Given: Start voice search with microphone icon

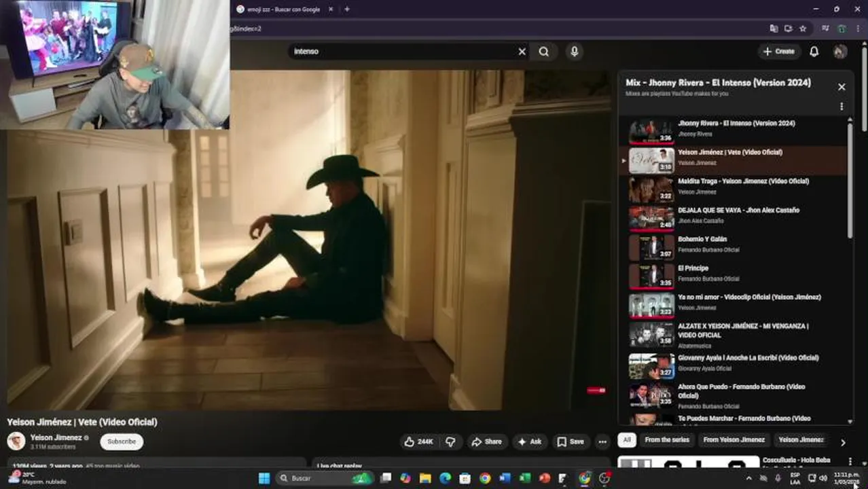Looking at the screenshot, I should tap(575, 52).
